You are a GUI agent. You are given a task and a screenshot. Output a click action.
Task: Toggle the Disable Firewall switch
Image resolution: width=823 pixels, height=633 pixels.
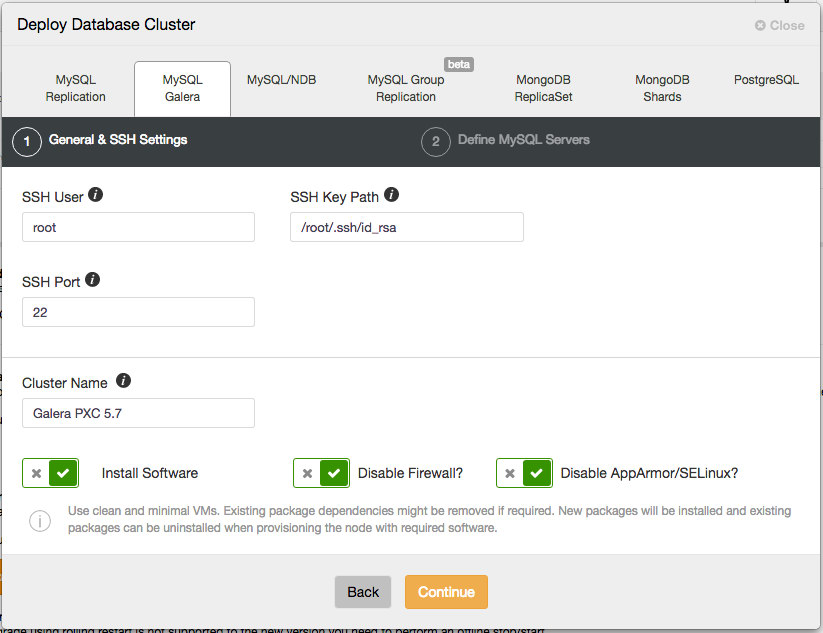click(321, 473)
